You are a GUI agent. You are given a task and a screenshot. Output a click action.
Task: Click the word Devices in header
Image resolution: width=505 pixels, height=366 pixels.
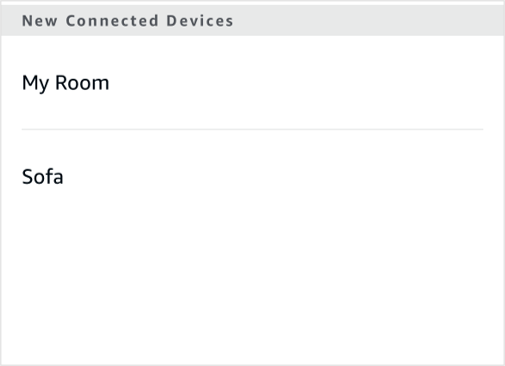tap(200, 21)
